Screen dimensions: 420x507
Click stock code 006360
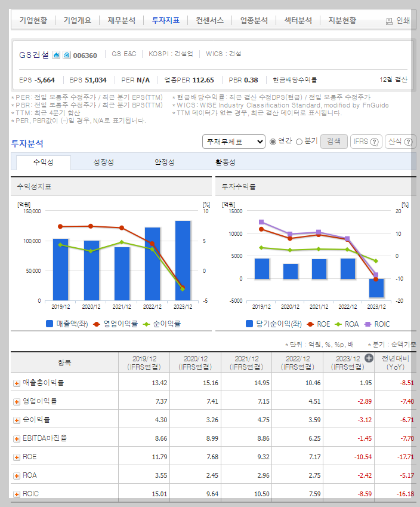[x=85, y=56]
